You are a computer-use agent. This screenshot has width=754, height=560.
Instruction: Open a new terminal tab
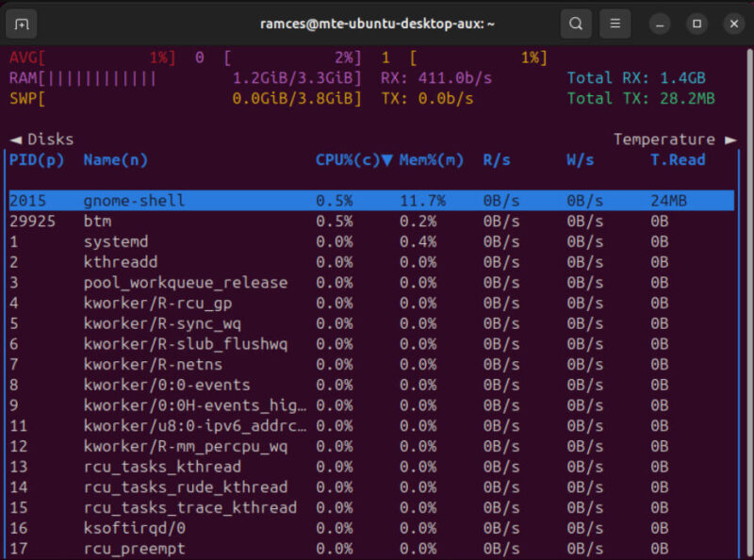[21, 24]
